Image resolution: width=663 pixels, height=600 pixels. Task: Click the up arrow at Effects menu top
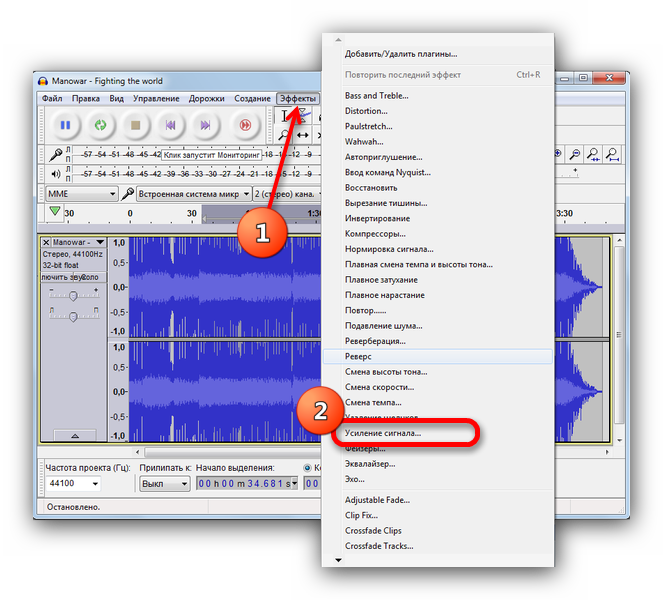338,40
